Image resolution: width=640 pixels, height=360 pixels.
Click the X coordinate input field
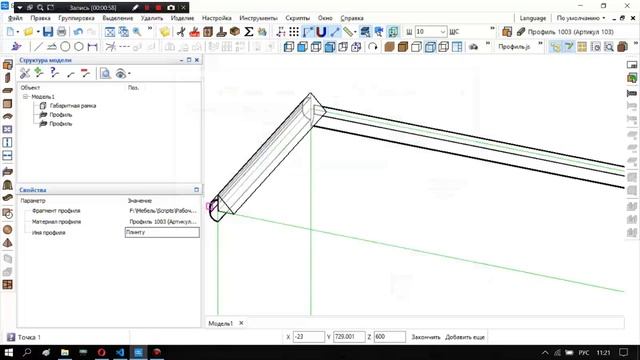tap(309, 337)
